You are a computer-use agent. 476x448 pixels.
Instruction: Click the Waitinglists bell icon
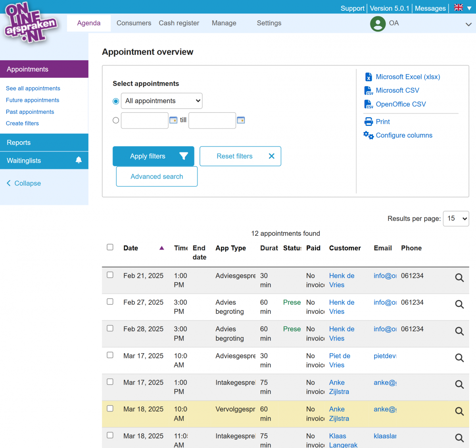(79, 160)
